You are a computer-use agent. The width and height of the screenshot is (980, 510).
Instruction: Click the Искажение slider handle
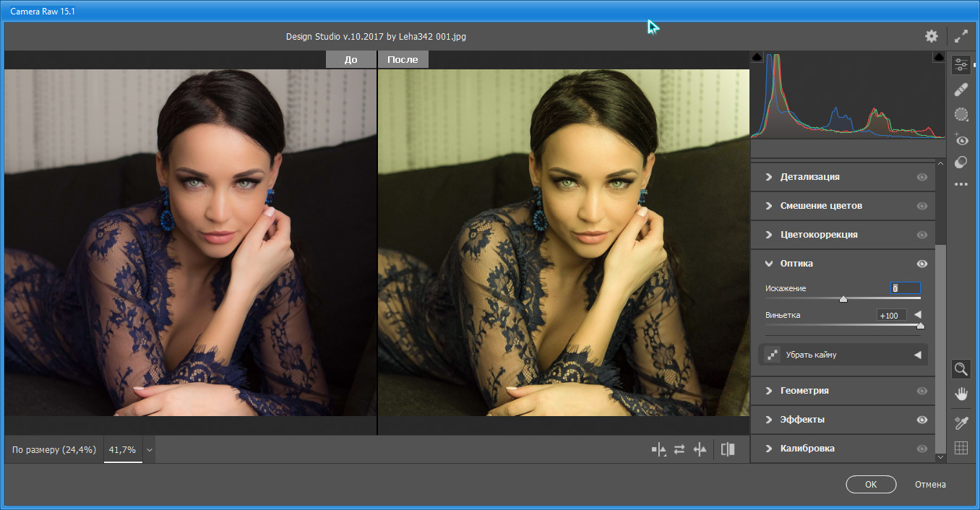(843, 299)
